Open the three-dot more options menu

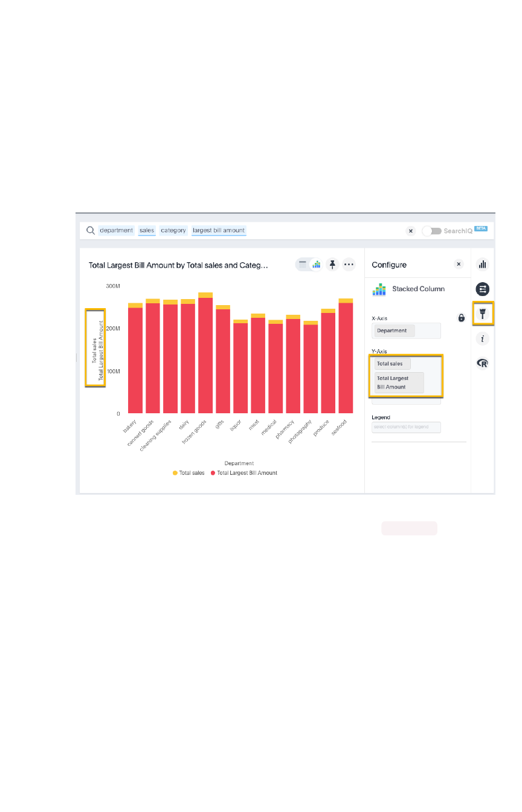[x=349, y=264]
